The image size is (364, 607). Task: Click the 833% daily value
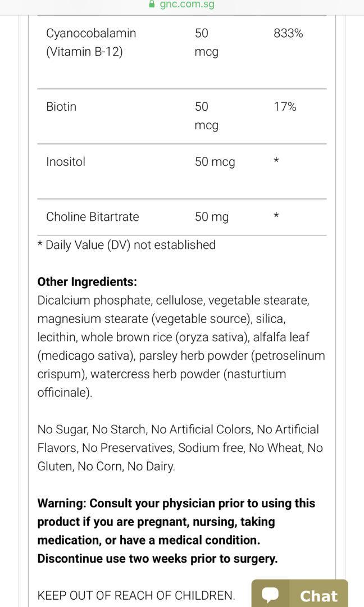pos(289,33)
